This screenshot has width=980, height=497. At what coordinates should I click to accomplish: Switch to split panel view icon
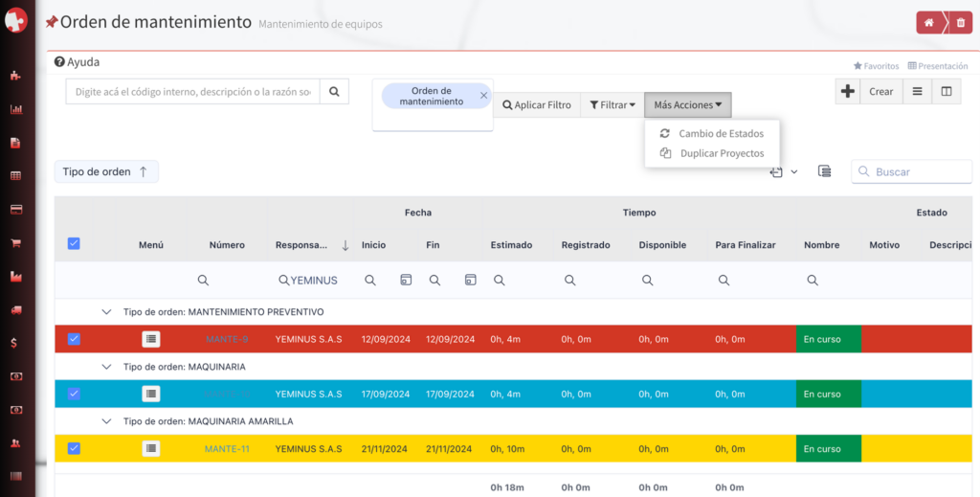pyautogui.click(x=946, y=92)
